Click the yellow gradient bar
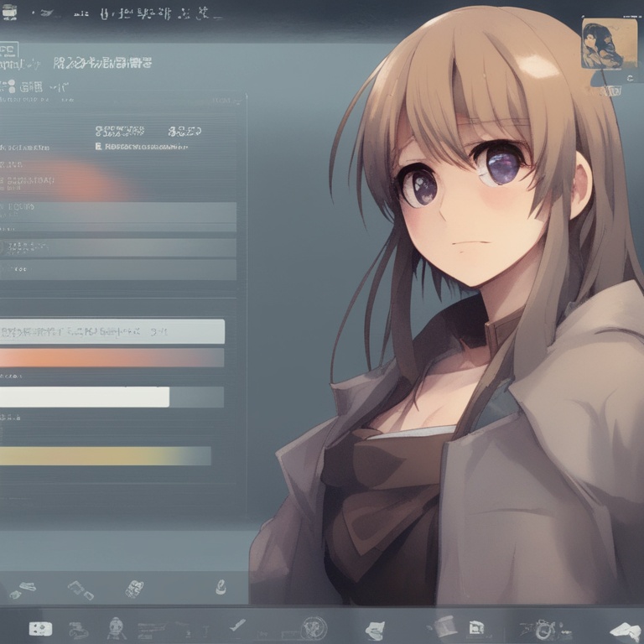This screenshot has width=644, height=644. click(105, 456)
